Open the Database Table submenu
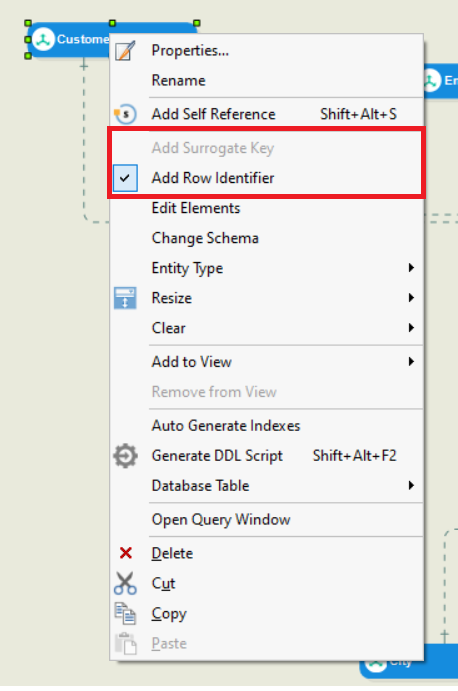Image resolution: width=458 pixels, height=691 pixels. click(266, 486)
